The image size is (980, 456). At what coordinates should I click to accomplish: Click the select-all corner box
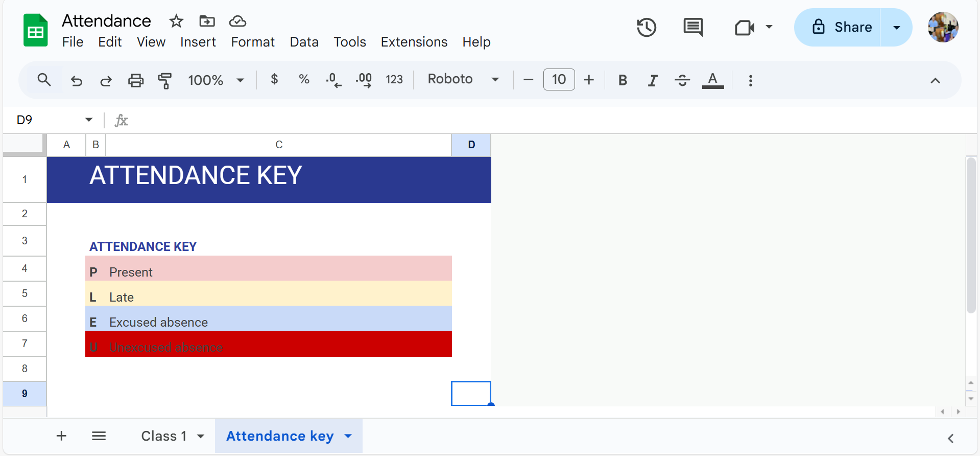(25, 145)
